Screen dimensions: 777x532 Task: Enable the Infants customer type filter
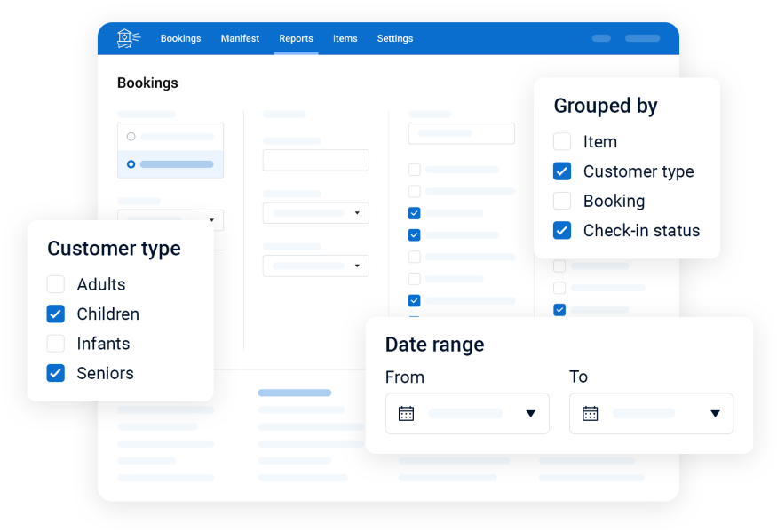56,344
